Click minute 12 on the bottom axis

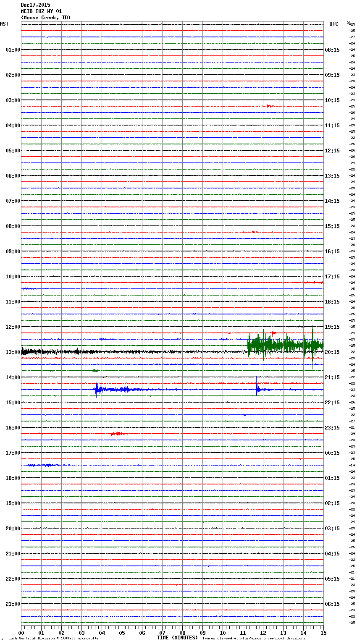coord(263,633)
